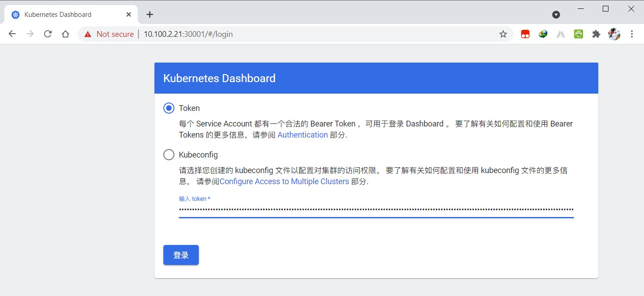View Not secure site warning info
Image resolution: width=644 pixels, height=296 pixels.
109,34
